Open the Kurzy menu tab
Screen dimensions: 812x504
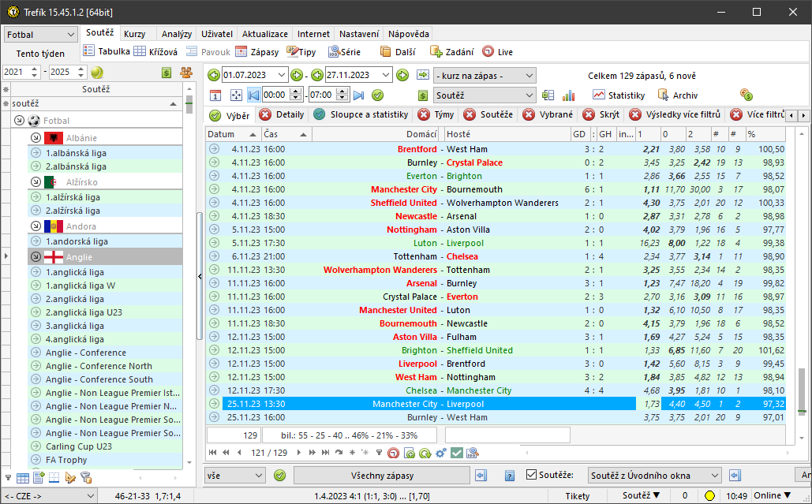pos(135,34)
